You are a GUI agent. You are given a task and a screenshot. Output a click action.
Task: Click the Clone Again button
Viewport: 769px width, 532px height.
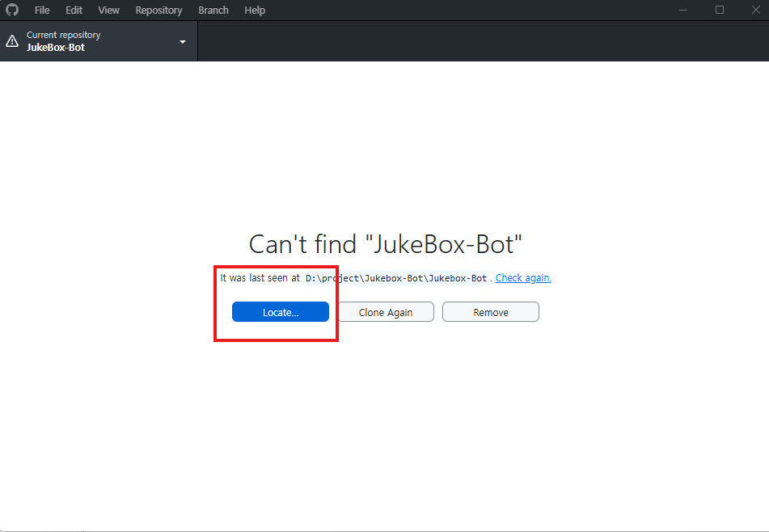click(x=386, y=312)
